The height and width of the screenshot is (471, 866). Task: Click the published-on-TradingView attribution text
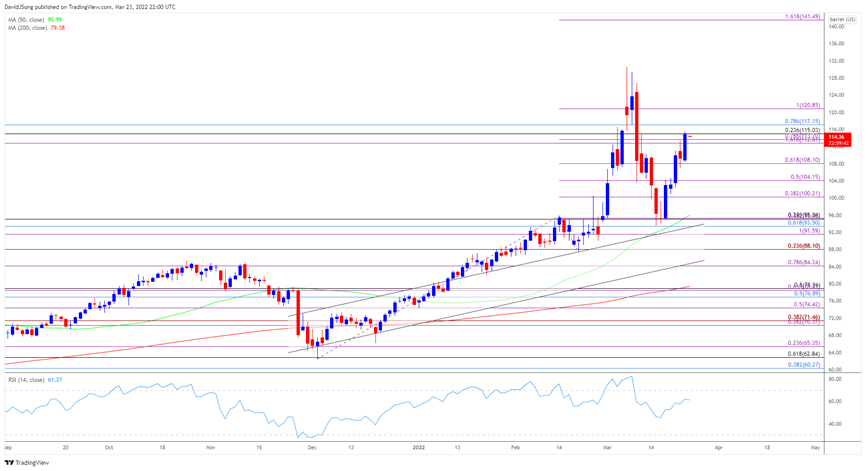point(91,7)
